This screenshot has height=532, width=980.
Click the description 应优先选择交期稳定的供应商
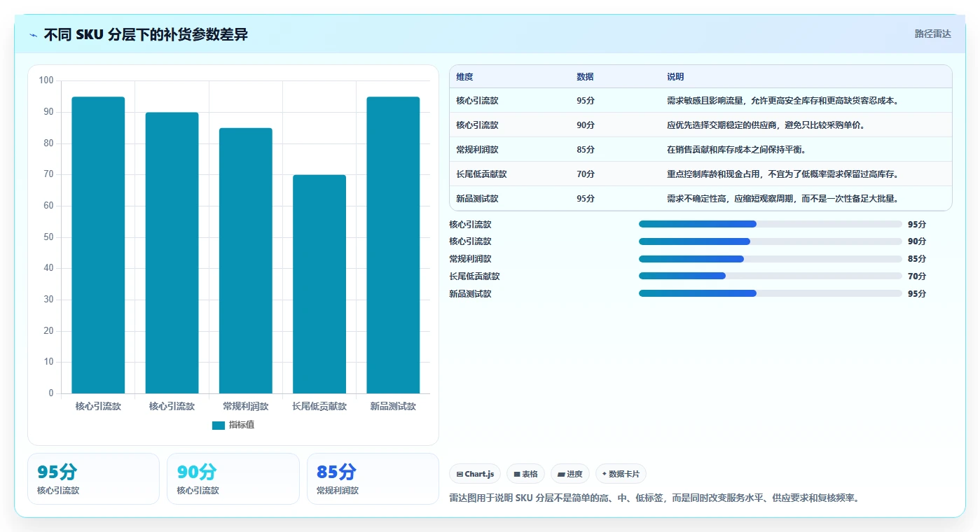coord(766,125)
